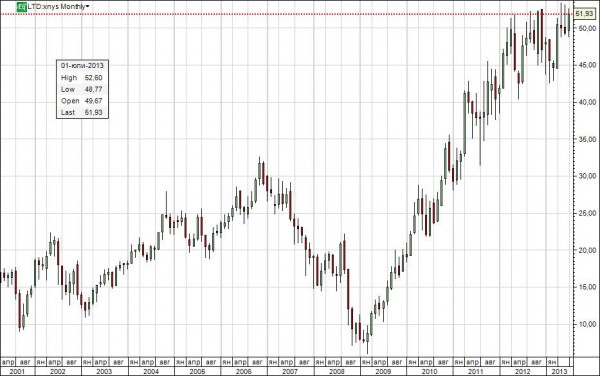Click the 2007 year label on the time axis
Screen dimensions: 600x376
pyautogui.click(x=290, y=371)
